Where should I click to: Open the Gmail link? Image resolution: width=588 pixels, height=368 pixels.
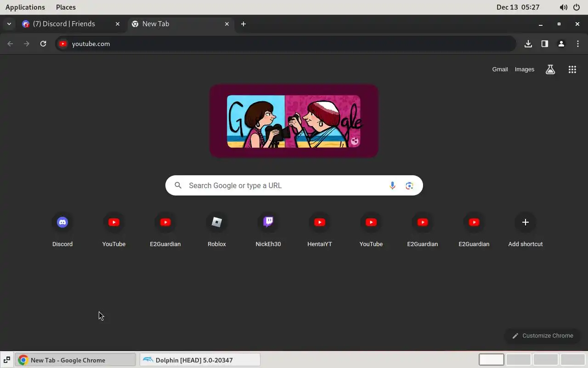[500, 69]
